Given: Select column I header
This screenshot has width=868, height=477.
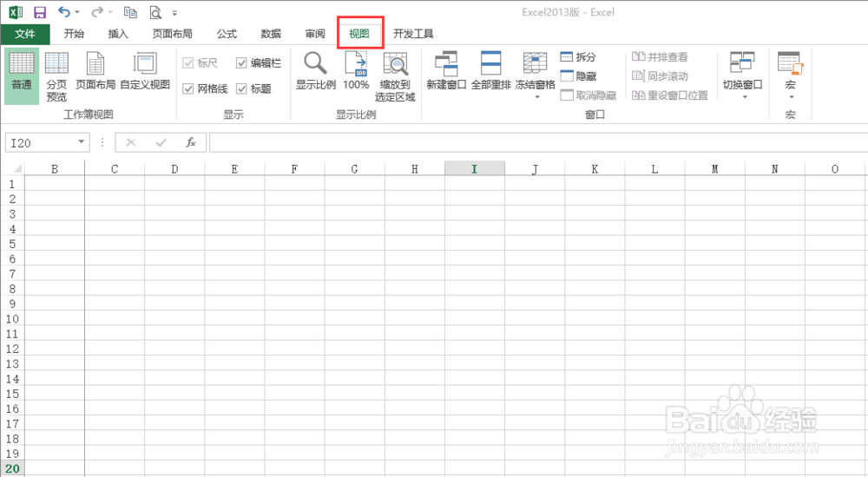Looking at the screenshot, I should (475, 169).
